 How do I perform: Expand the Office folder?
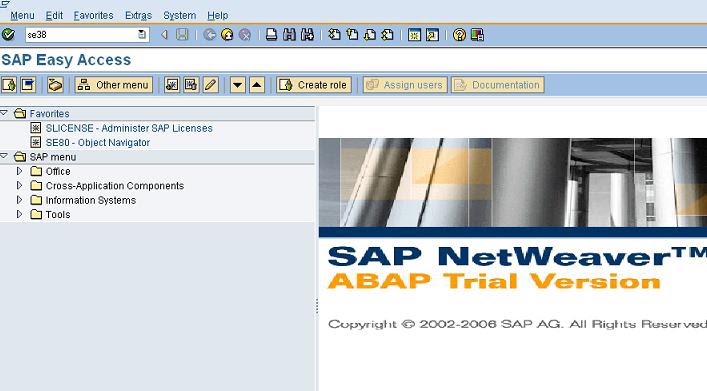tap(19, 171)
